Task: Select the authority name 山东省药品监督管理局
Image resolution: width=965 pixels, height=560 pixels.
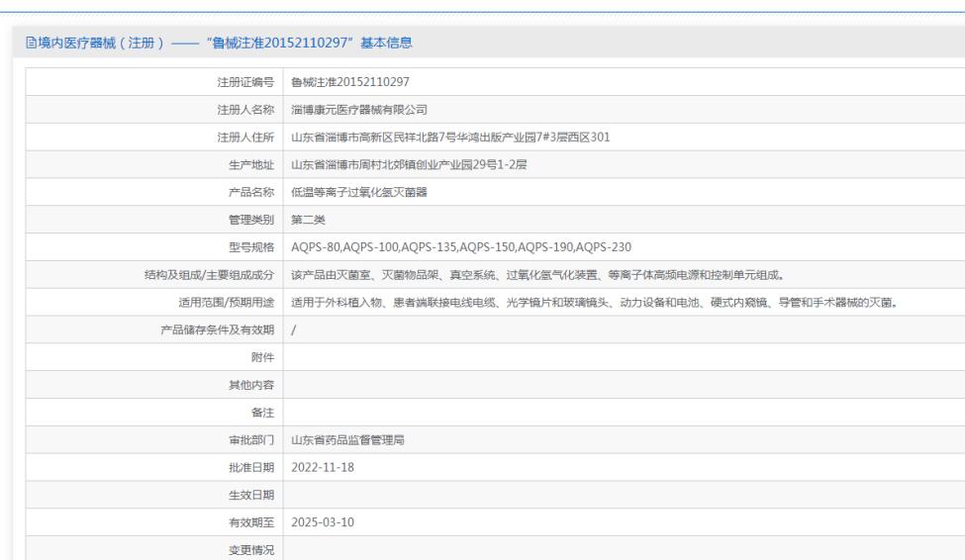Action: click(x=347, y=440)
